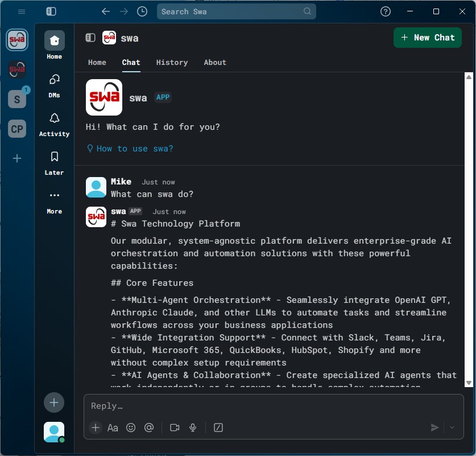
Task: Switch to the History tab
Action: point(172,63)
